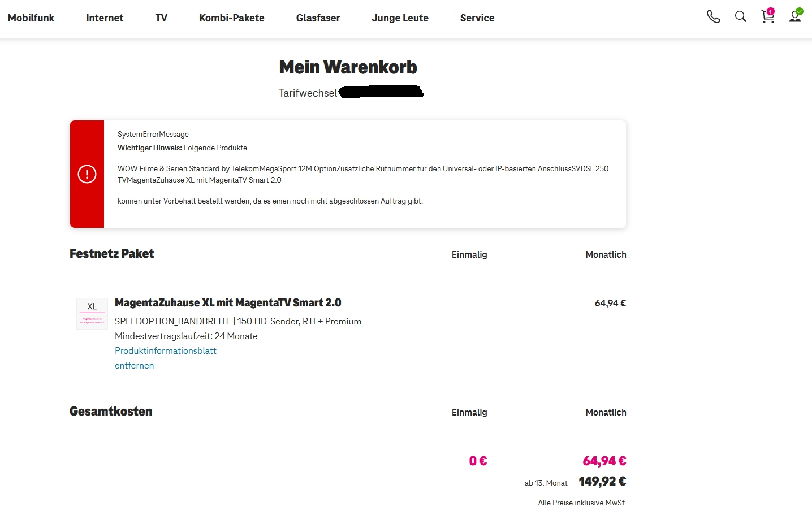812x515 pixels.
Task: Click the MagentaZuhause XL product title
Action: click(228, 302)
